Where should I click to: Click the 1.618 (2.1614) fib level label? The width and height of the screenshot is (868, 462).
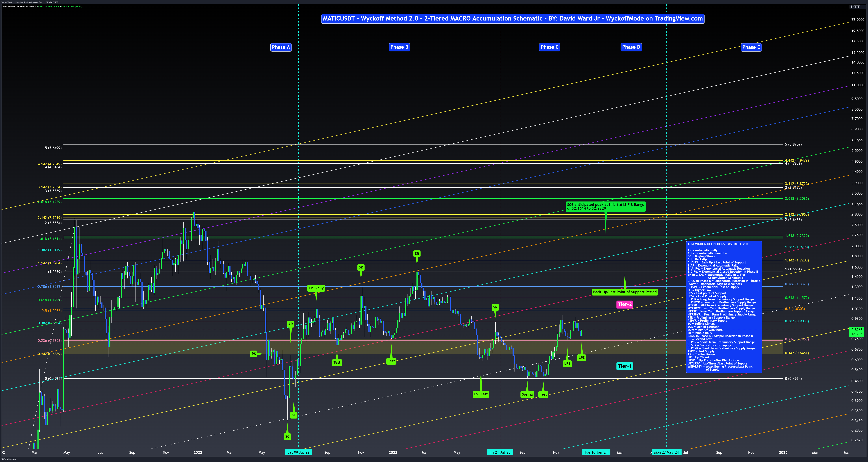coord(50,239)
